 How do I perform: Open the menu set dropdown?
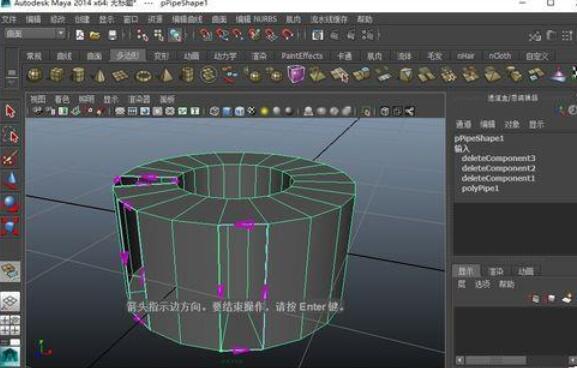click(x=35, y=34)
